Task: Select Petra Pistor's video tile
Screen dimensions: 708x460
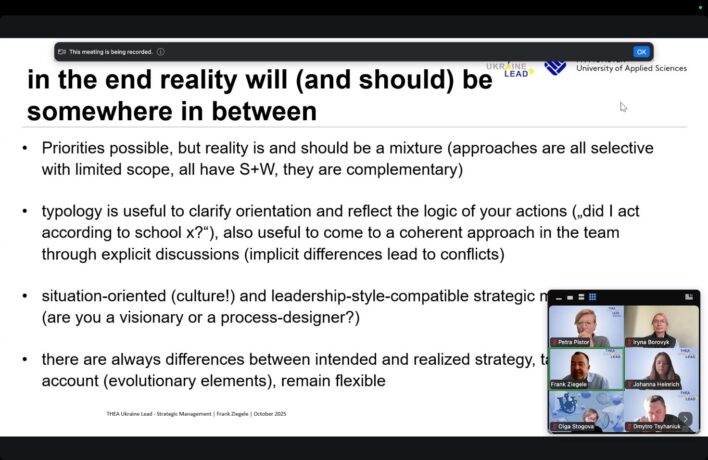Action: [586, 326]
